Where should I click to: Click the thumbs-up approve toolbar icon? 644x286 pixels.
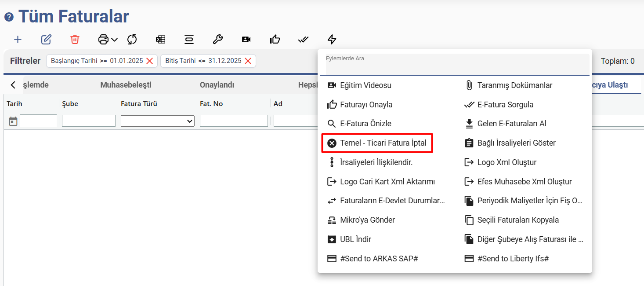pyautogui.click(x=275, y=40)
